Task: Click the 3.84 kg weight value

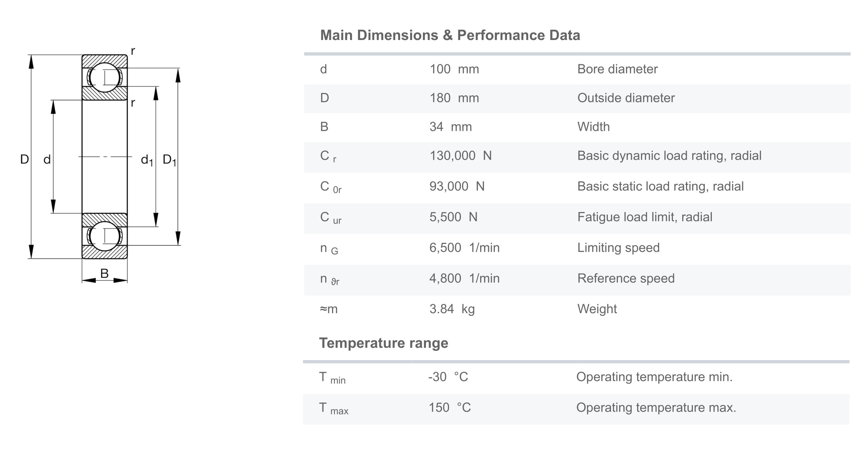Action: [x=452, y=309]
